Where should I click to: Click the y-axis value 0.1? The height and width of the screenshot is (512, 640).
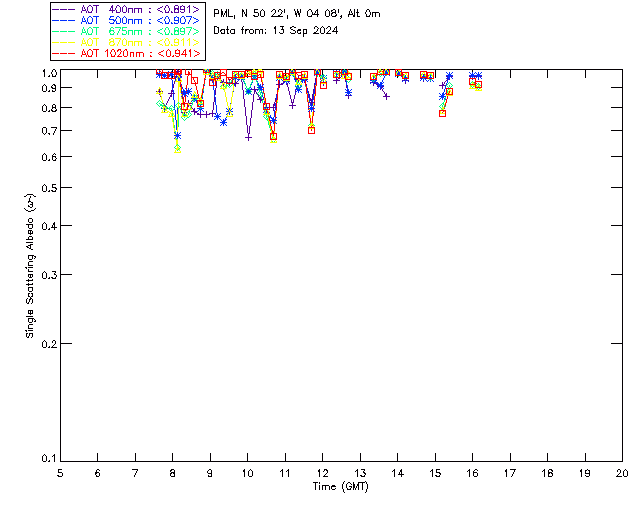[49, 459]
